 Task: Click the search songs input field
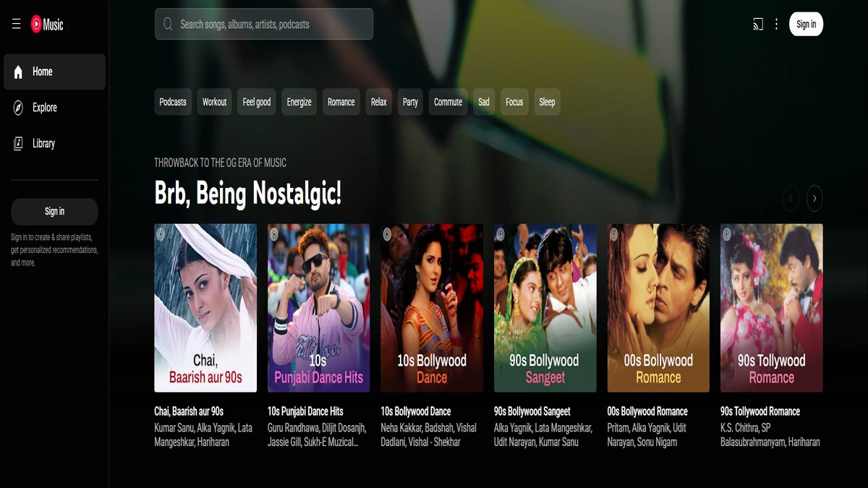tap(271, 25)
